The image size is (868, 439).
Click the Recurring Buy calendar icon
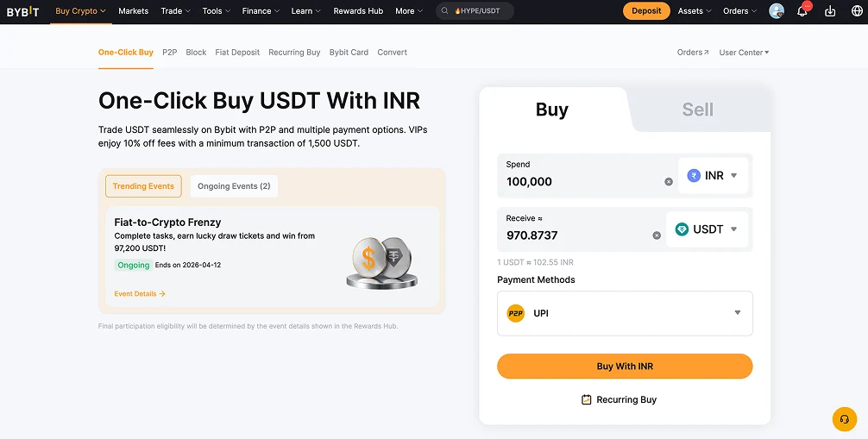click(586, 399)
